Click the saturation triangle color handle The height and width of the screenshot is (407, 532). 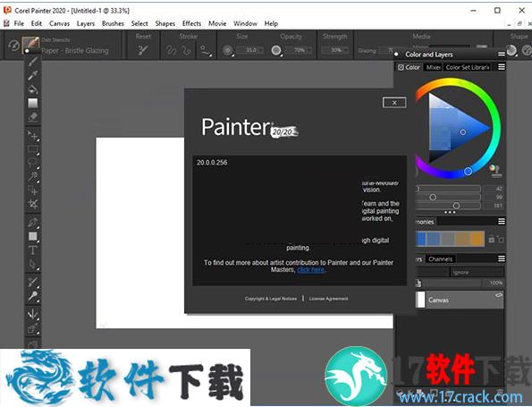(x=463, y=132)
